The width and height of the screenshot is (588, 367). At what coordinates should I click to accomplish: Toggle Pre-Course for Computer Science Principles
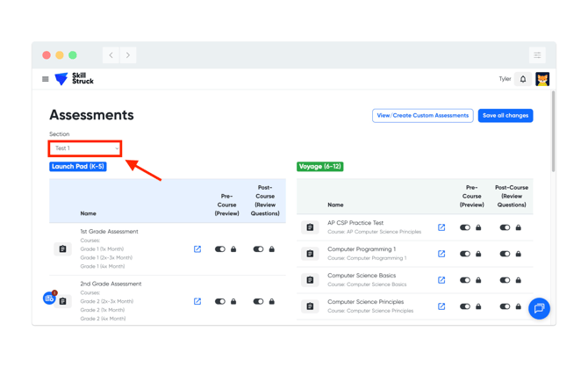465,306
